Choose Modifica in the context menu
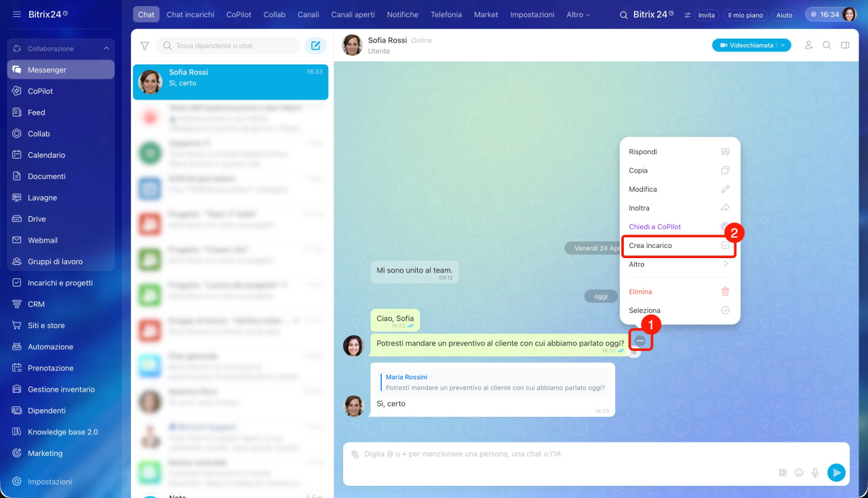Image resolution: width=868 pixels, height=498 pixels. 680,189
